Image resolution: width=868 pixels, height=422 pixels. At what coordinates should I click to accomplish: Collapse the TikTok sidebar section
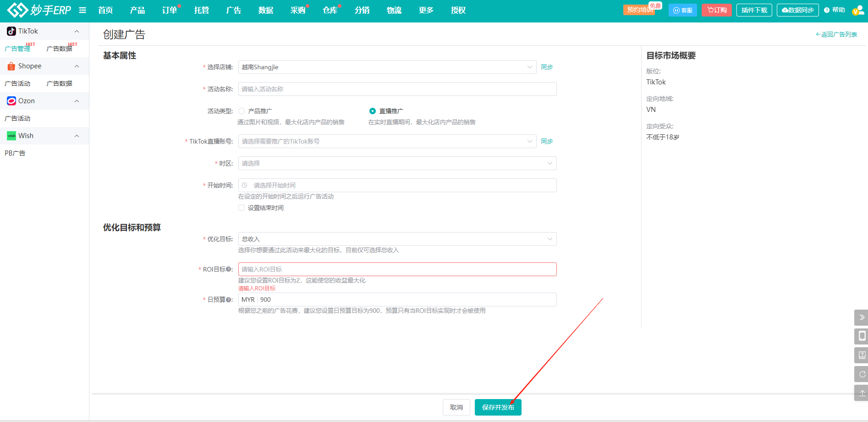[x=77, y=31]
